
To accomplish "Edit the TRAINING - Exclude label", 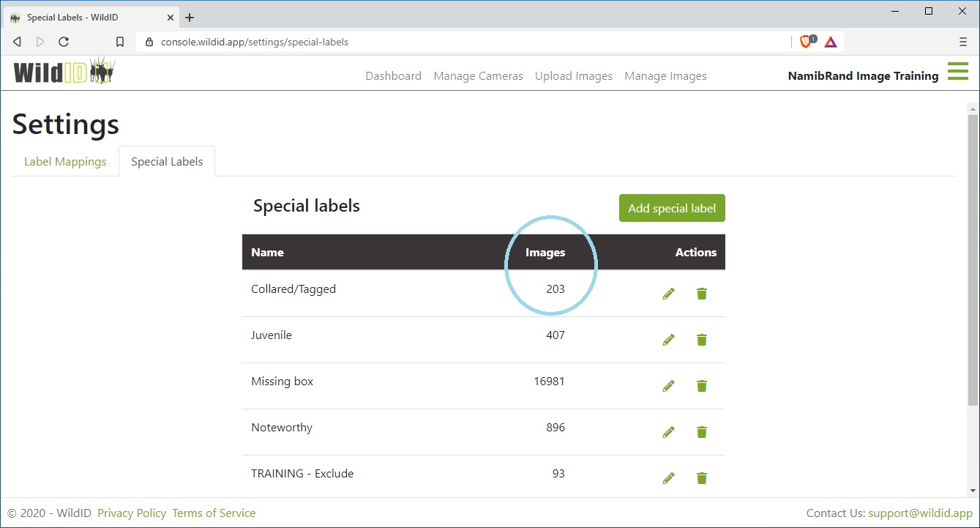I will coord(668,478).
